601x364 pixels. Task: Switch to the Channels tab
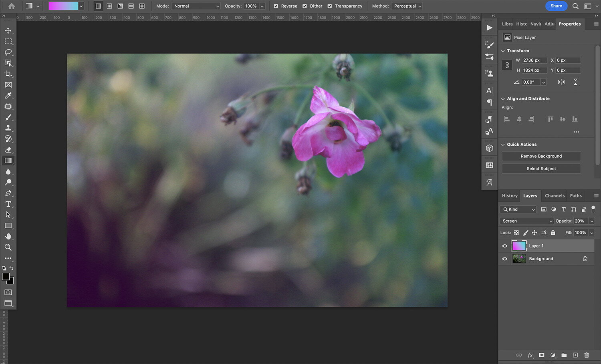[x=555, y=195]
